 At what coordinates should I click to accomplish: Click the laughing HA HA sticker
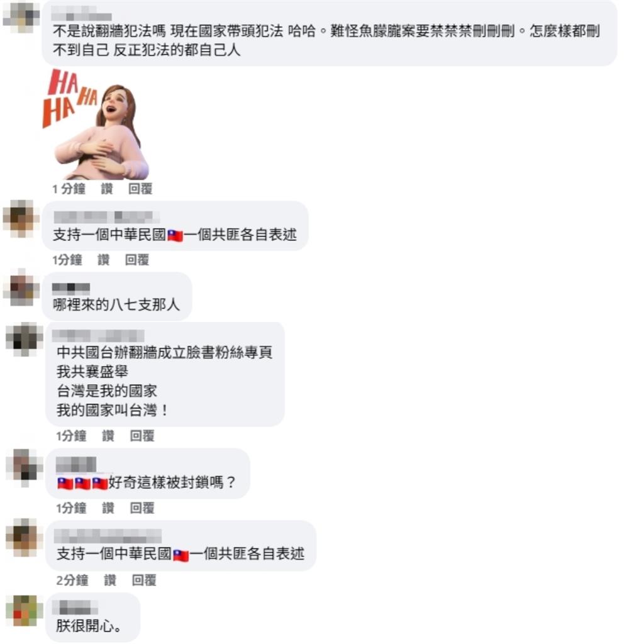(96, 124)
